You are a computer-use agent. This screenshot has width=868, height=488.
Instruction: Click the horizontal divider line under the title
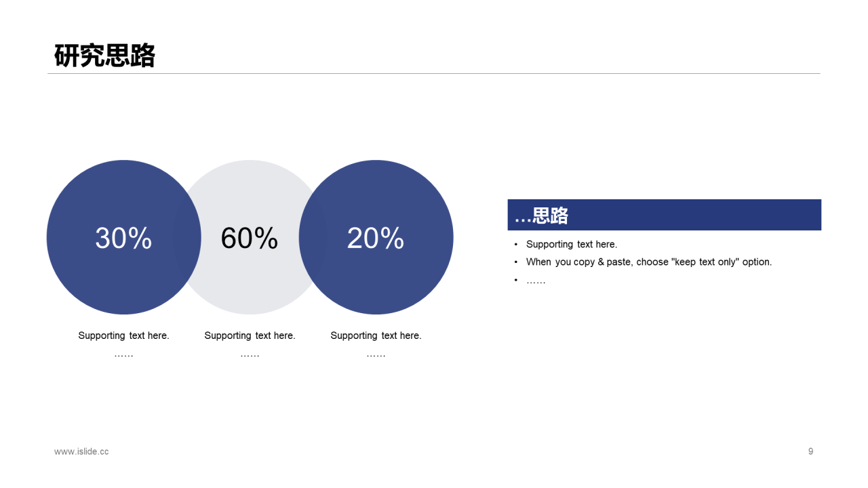click(434, 73)
